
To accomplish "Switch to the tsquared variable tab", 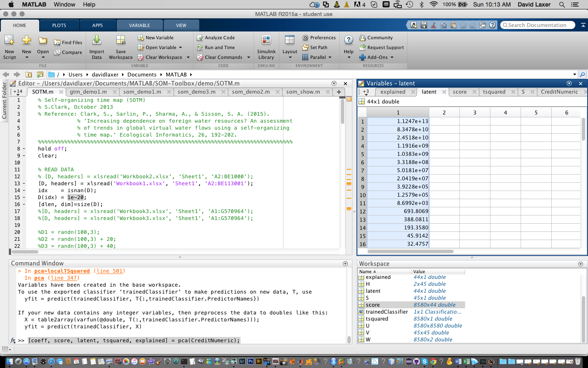I will (494, 92).
